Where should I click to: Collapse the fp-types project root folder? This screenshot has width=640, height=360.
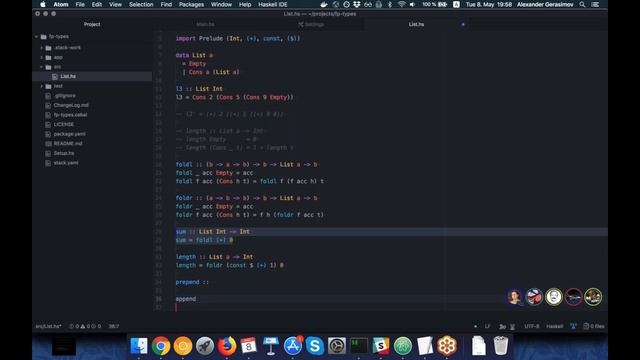pos(36,36)
